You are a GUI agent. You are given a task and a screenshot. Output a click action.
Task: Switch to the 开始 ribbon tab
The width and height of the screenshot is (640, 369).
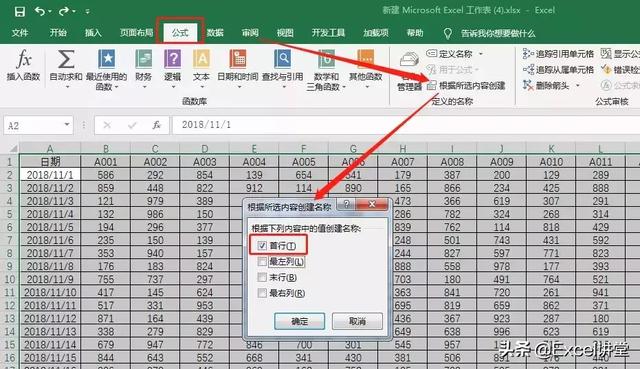[x=58, y=33]
